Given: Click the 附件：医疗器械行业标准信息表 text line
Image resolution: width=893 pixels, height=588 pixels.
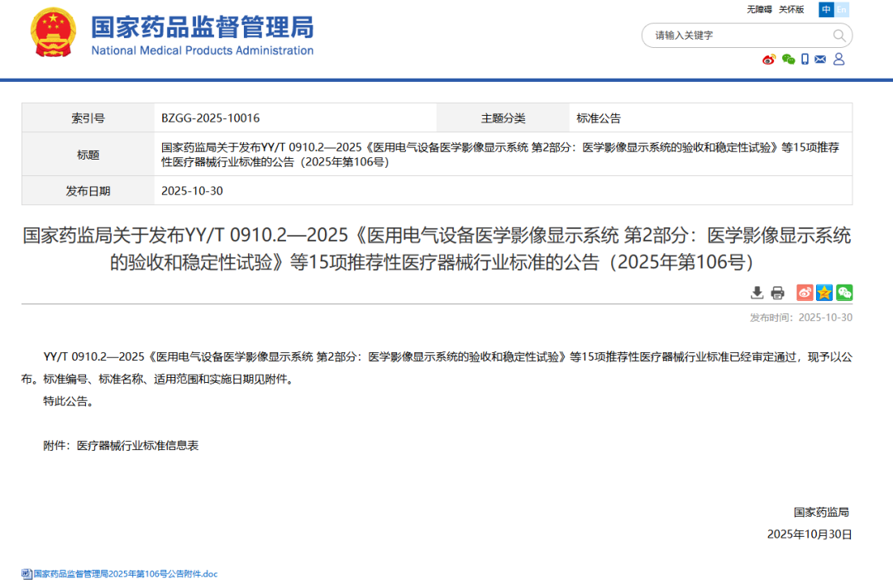Looking at the screenshot, I should [x=121, y=446].
